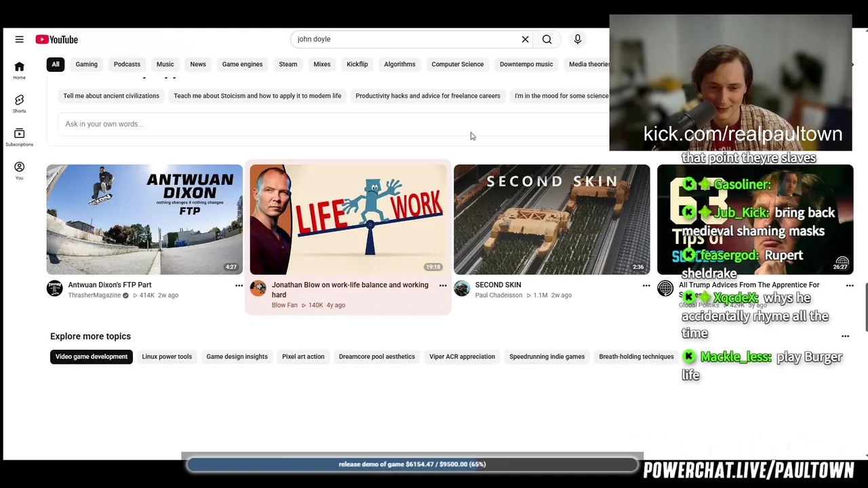
Task: Open Explore more topics options menu
Action: pos(845,336)
